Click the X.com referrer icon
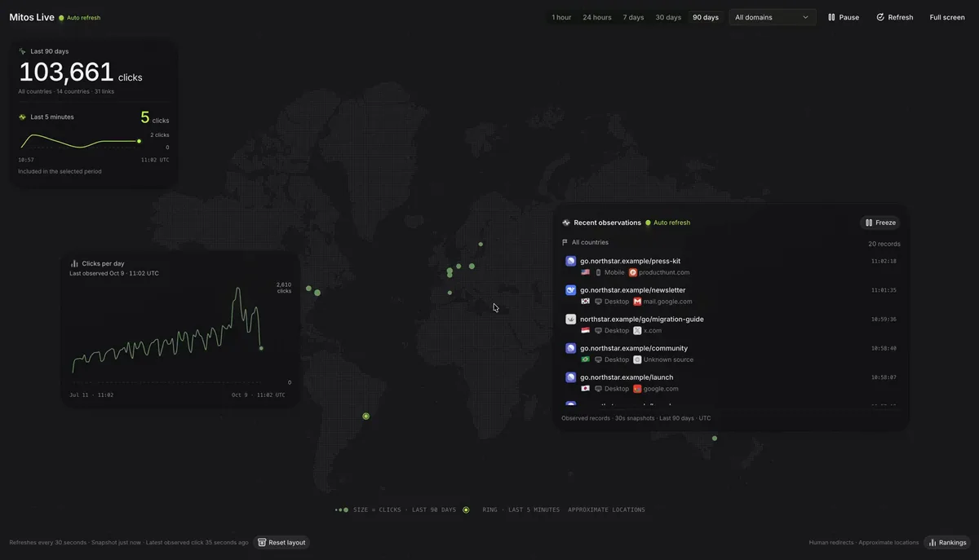Screen dimensions: 979x560 coord(637,330)
